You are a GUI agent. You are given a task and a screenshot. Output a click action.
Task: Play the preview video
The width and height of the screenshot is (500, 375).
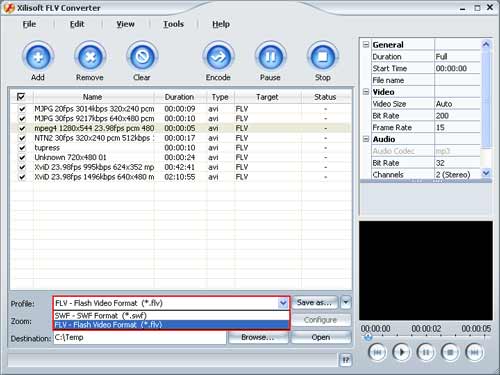401,352
